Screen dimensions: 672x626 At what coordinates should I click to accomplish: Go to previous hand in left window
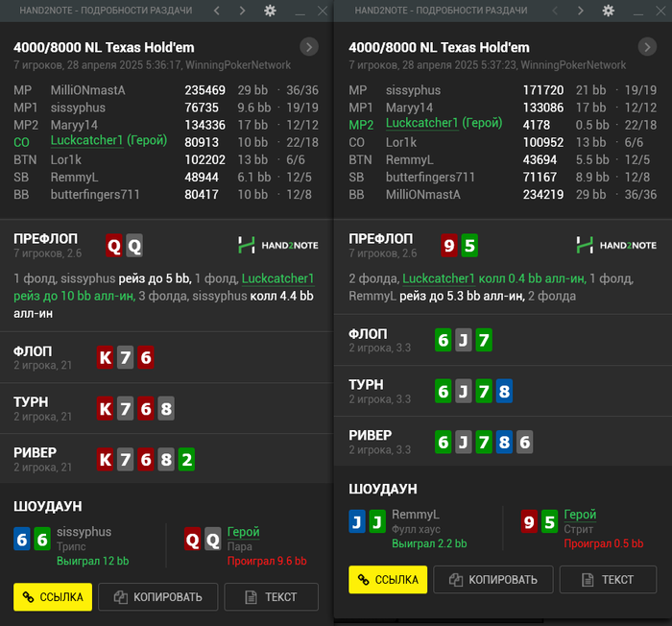(x=217, y=11)
